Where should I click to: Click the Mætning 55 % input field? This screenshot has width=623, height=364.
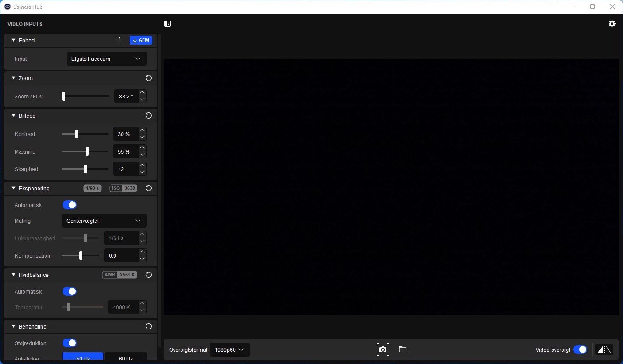pyautogui.click(x=126, y=151)
